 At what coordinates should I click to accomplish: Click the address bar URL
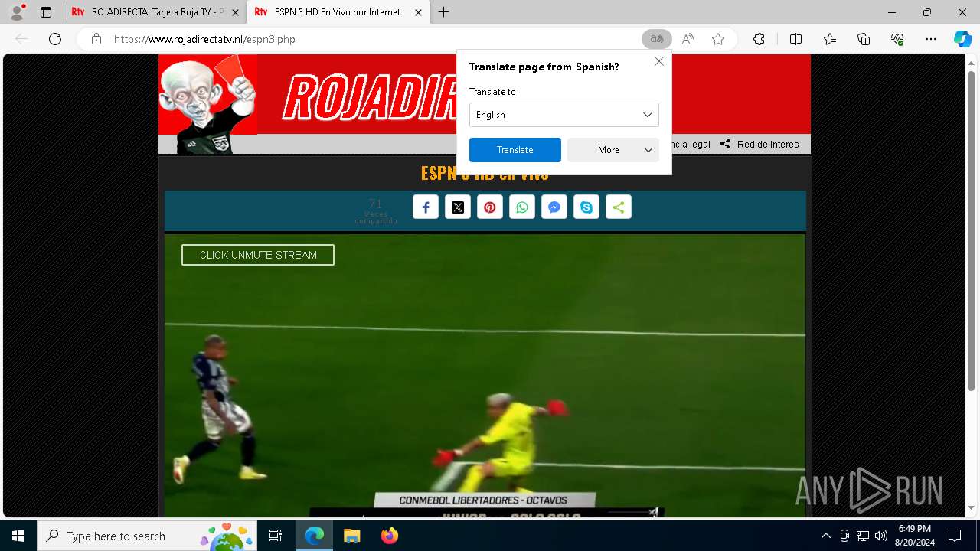pos(204,39)
